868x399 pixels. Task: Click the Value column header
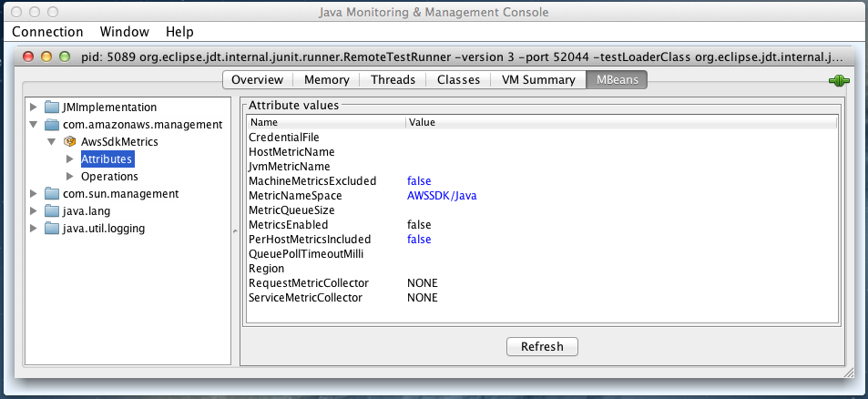pos(621,122)
